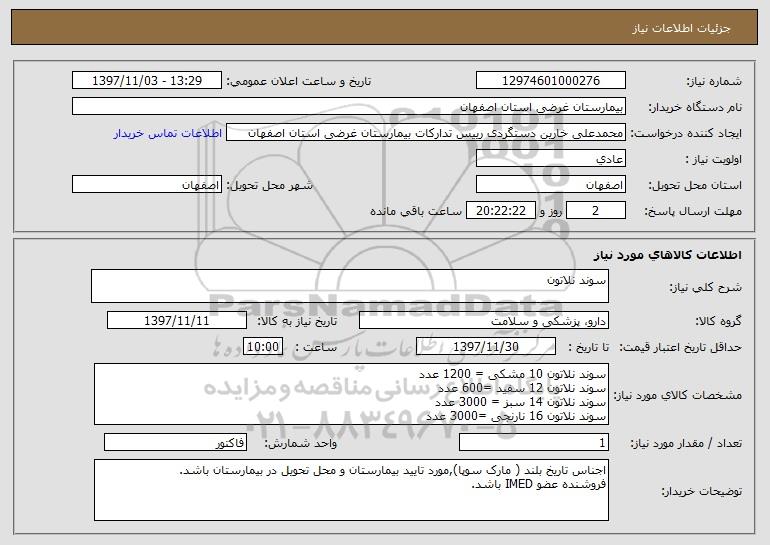
Task: Click need date field 1397/11/11
Action: pos(177,320)
